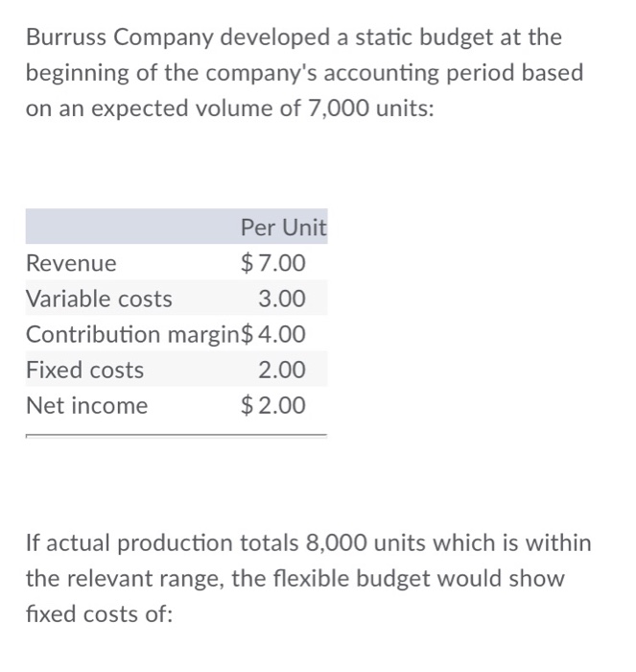This screenshot has width=636, height=672.
Task: Select the Net income label
Action: coord(87,405)
